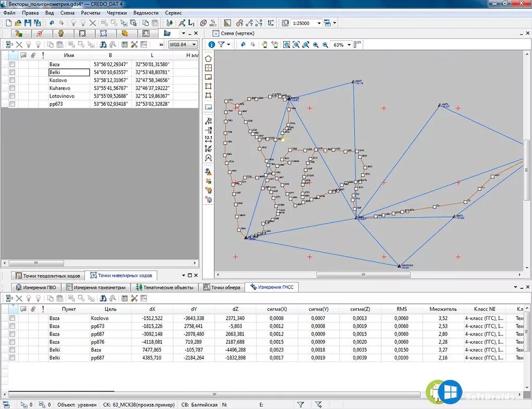The height and width of the screenshot is (409, 532).
Task: Select the pentagon polygon tool in vertical toolbar
Action: pos(208,59)
